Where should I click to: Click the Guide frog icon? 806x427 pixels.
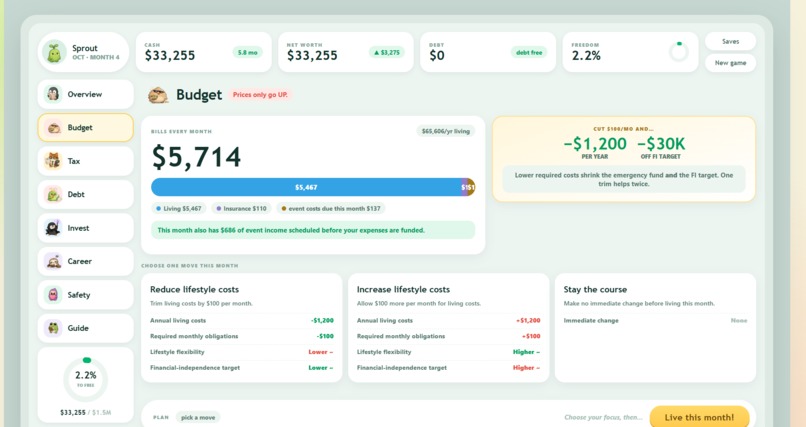(x=52, y=328)
